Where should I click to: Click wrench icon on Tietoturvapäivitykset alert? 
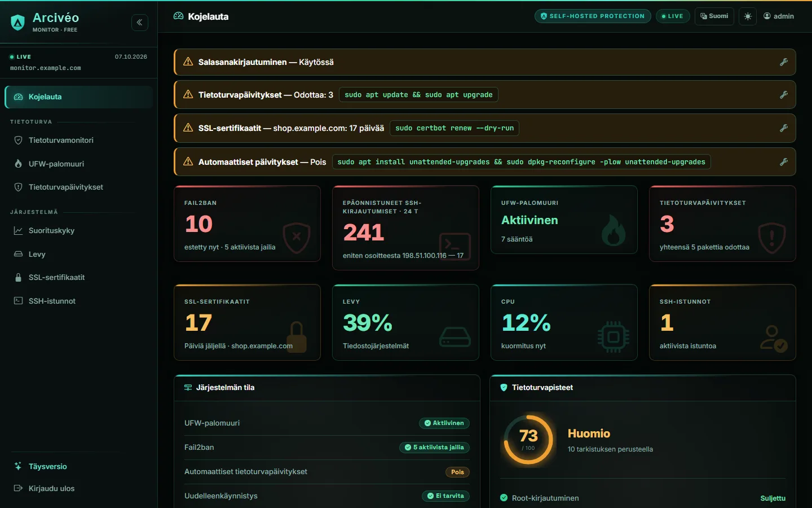pyautogui.click(x=784, y=95)
